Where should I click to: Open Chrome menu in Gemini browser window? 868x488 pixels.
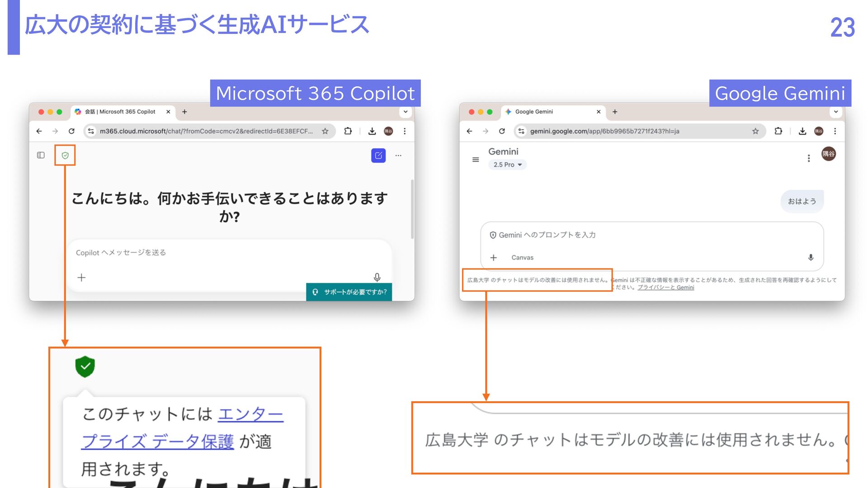click(835, 131)
